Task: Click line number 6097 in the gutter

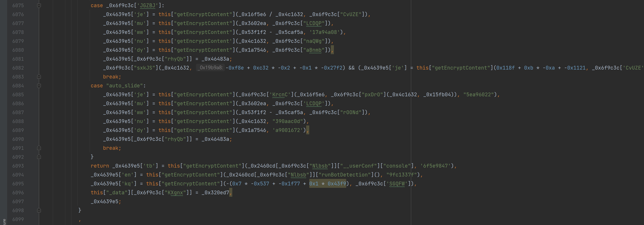Action: pyautogui.click(x=18, y=202)
